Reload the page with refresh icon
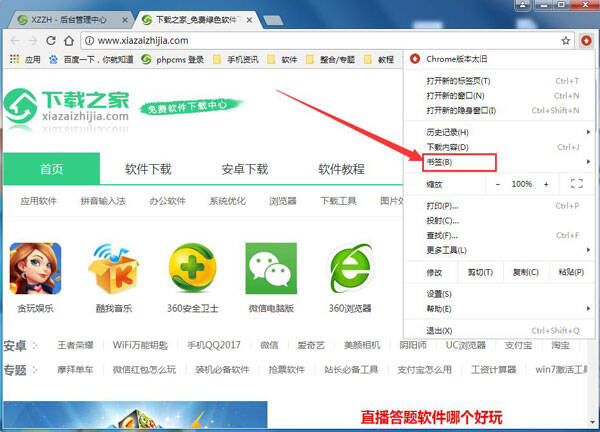The image size is (600, 432). pyautogui.click(x=51, y=41)
